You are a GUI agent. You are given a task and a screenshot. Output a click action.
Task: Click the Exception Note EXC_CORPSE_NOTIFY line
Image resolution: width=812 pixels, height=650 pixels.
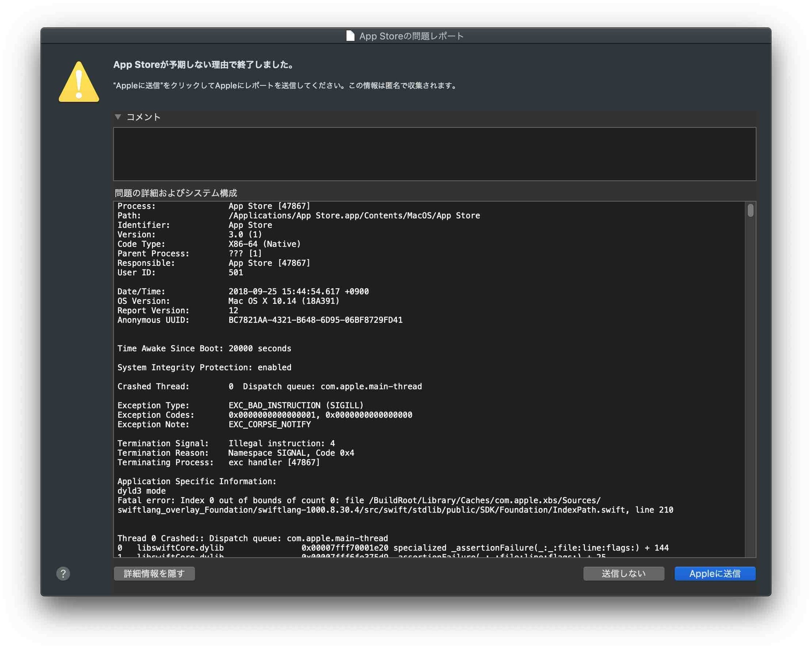(x=214, y=424)
